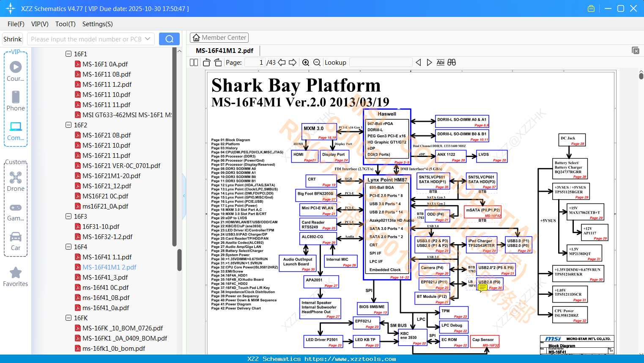The image size is (644, 363).
Task: Open MS-16F11 0B.pdf
Action: [107, 74]
